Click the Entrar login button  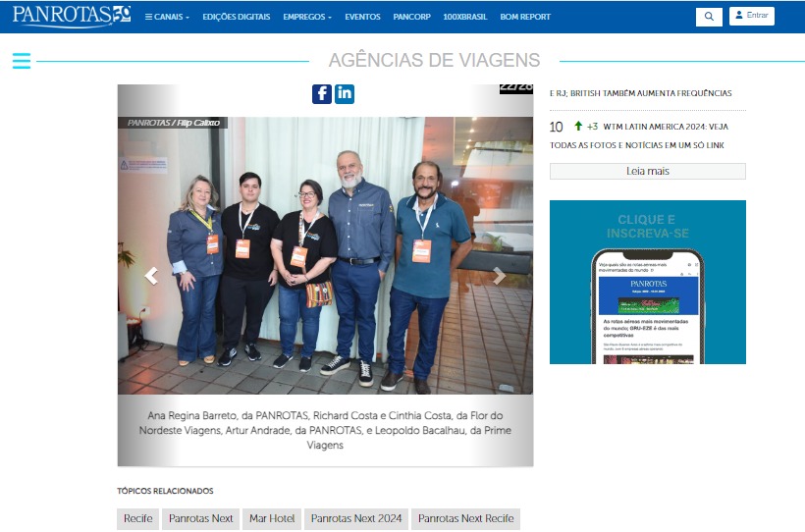point(752,16)
